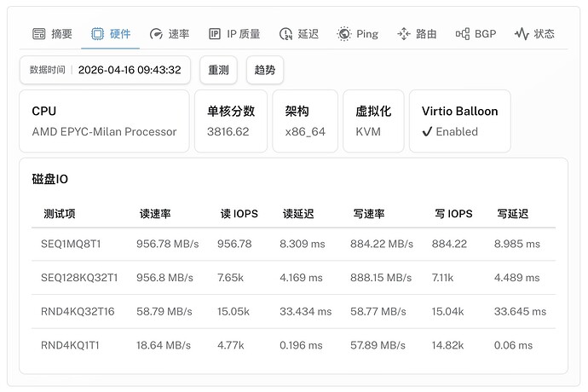588x392 pixels.
Task: Click the 延迟 clock icon
Action: coord(285,34)
